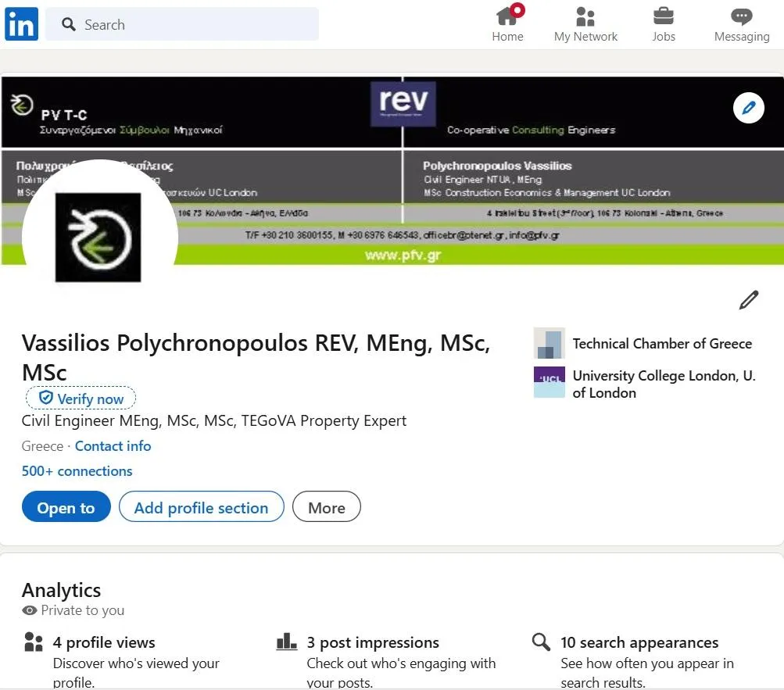Open the Technical Chamber of Greece page
The image size is (784, 690).
[x=662, y=343]
